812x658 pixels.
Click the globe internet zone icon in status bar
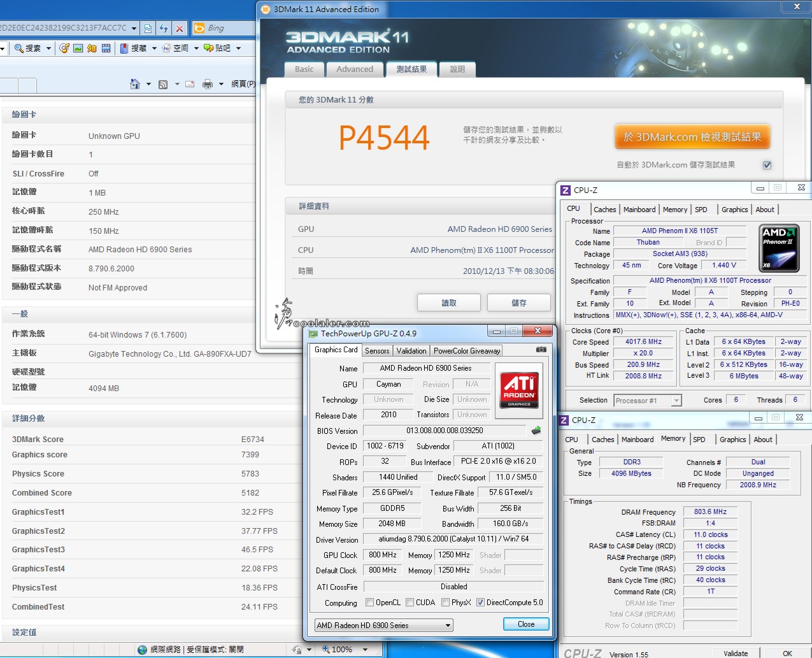[143, 650]
